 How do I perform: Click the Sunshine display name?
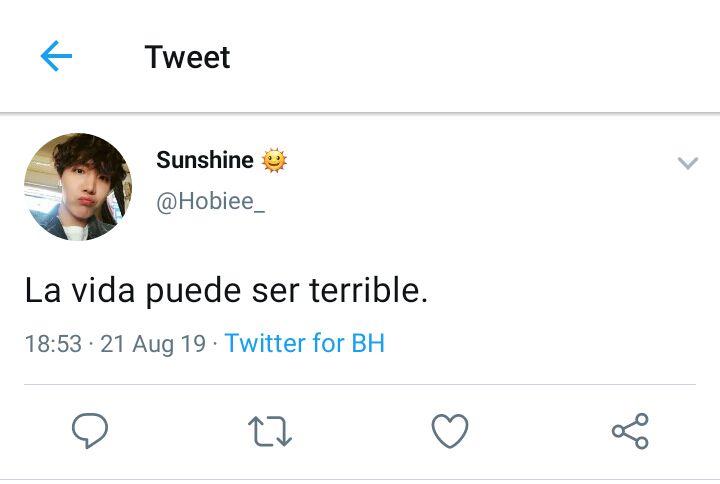[x=205, y=160]
